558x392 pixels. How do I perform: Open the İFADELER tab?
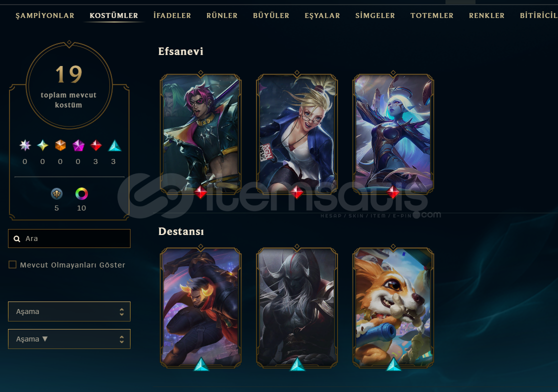pyautogui.click(x=172, y=15)
